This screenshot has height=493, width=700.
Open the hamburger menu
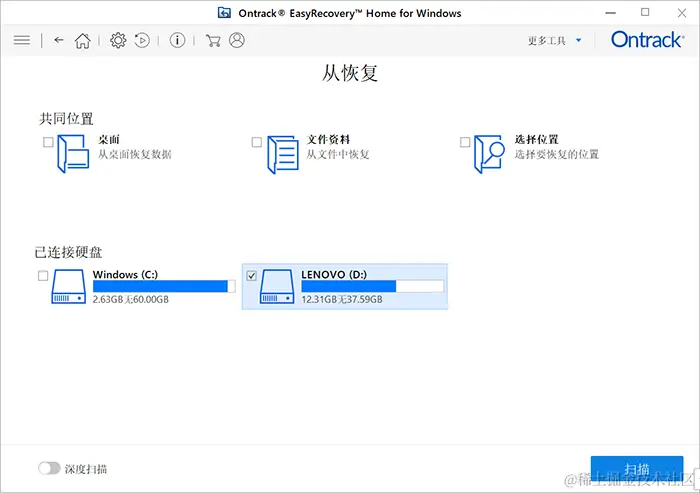pos(22,41)
